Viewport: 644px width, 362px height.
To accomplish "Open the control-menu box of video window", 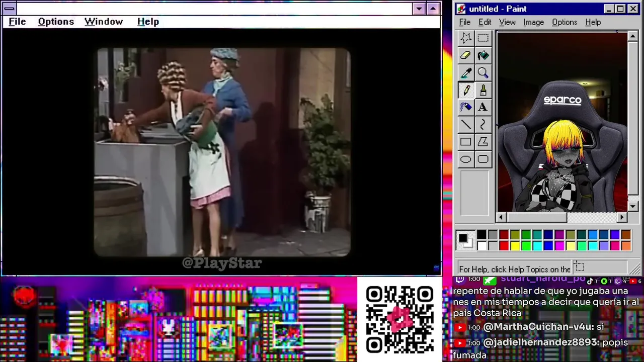I will click(x=9, y=9).
